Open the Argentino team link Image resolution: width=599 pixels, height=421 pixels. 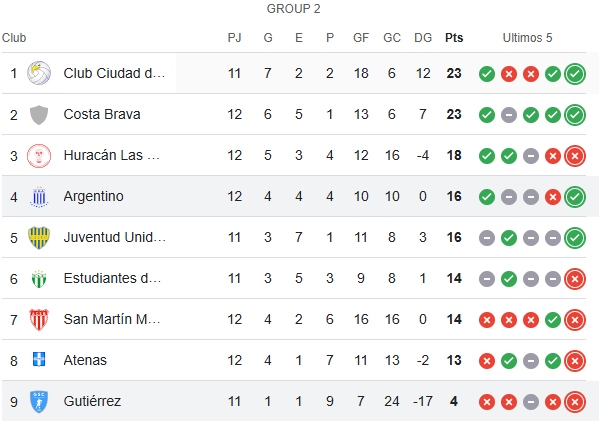coord(94,196)
